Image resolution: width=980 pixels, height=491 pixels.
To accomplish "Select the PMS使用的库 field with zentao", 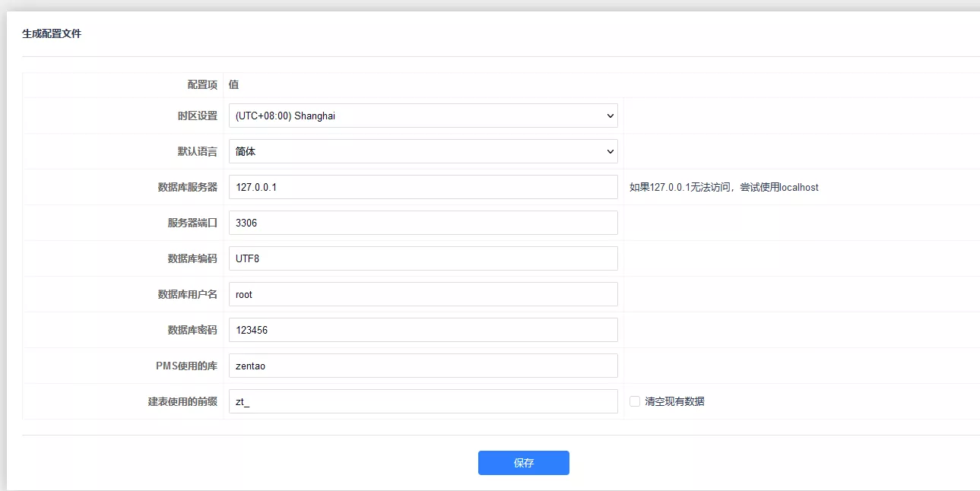I will [423, 366].
